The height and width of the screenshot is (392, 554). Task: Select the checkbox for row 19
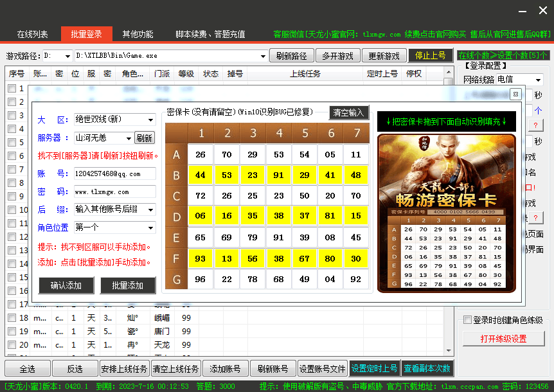[12, 331]
